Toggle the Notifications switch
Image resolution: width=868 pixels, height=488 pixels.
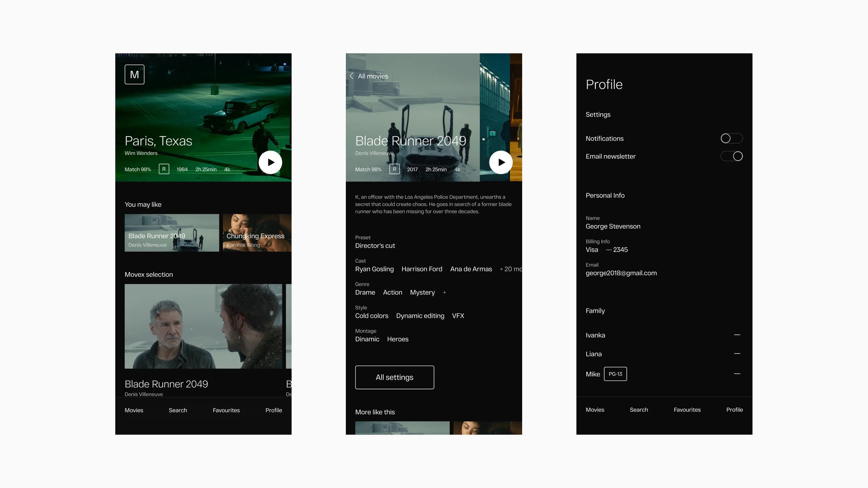pos(732,138)
